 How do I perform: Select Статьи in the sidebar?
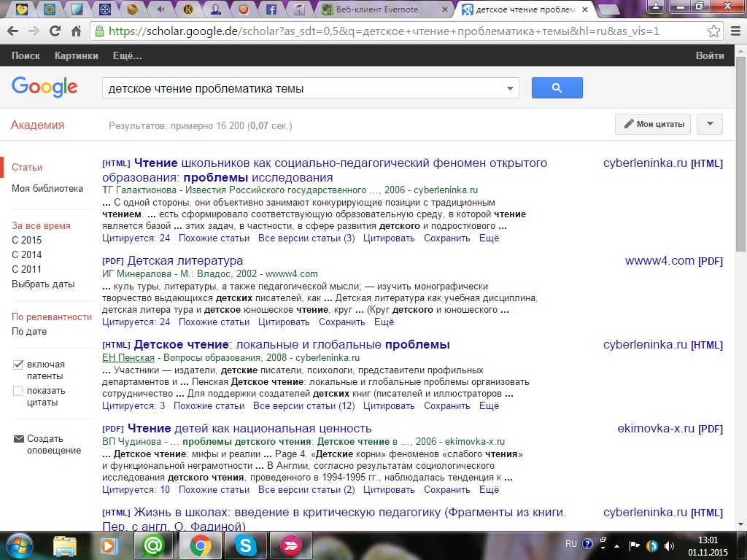coord(27,167)
